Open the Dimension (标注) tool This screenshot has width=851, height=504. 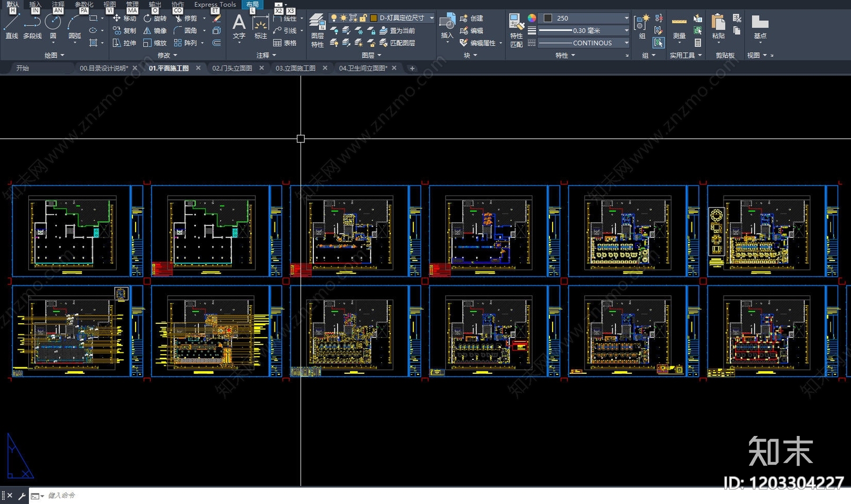(261, 27)
